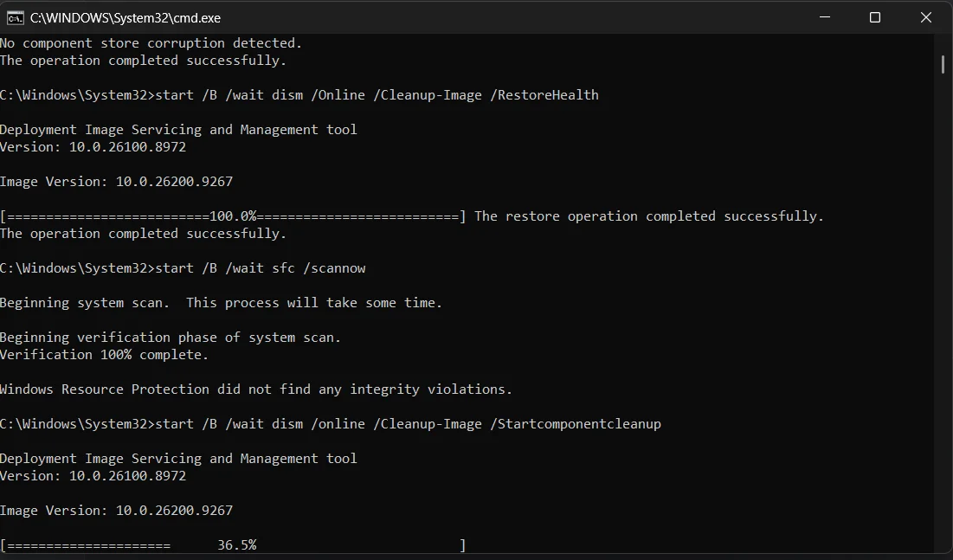Click the title text C:\WINDOWS\System32\cmd.exe
Image resolution: width=953 pixels, height=560 pixels.
click(x=126, y=18)
